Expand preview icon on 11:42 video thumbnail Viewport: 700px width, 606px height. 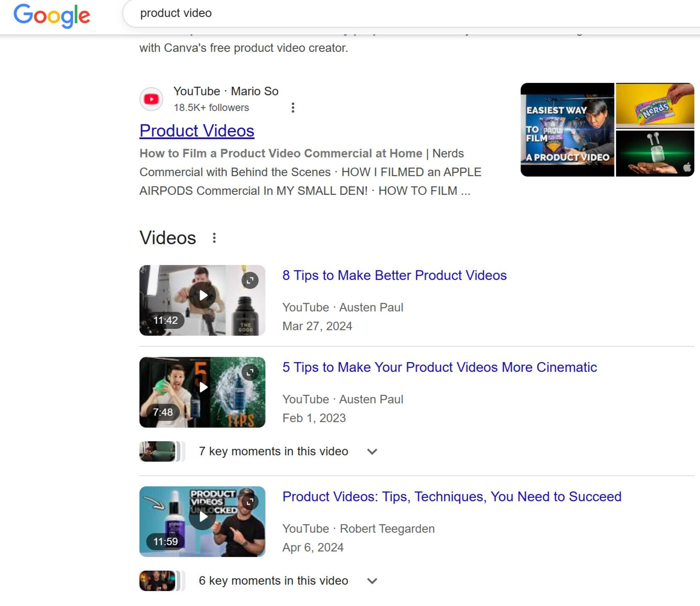point(250,280)
